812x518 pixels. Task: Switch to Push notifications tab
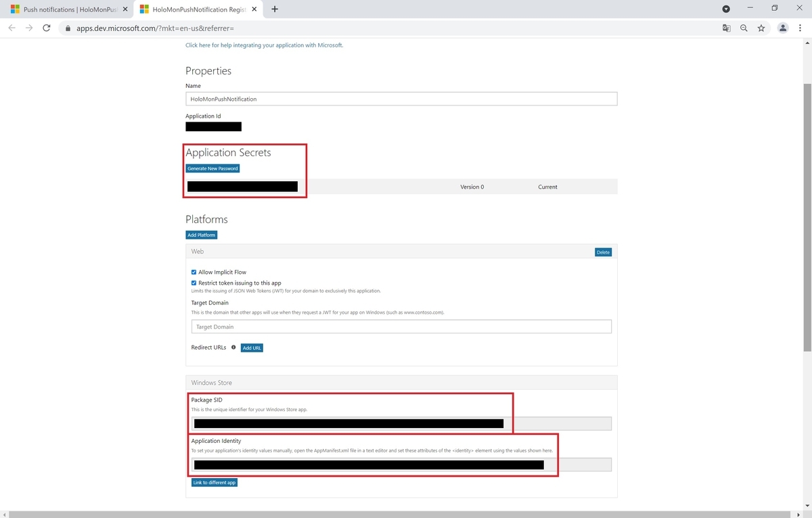68,9
